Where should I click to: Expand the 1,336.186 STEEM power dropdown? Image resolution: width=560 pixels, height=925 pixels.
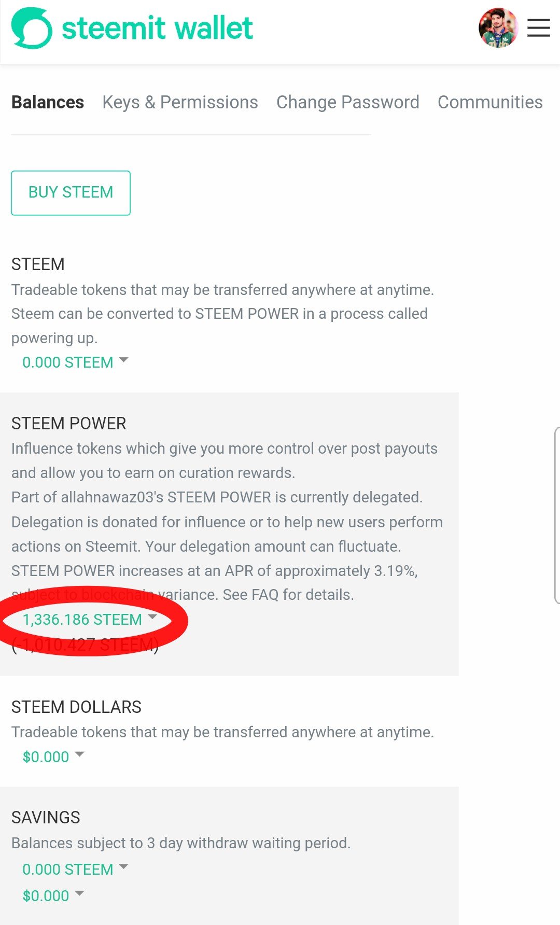tap(90, 619)
